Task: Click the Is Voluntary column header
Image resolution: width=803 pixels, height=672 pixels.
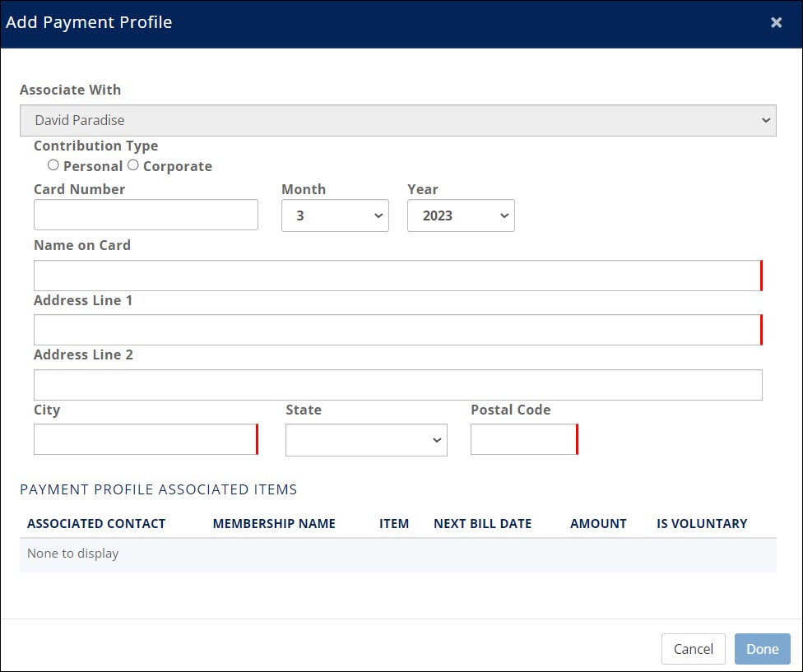Action: (x=702, y=524)
